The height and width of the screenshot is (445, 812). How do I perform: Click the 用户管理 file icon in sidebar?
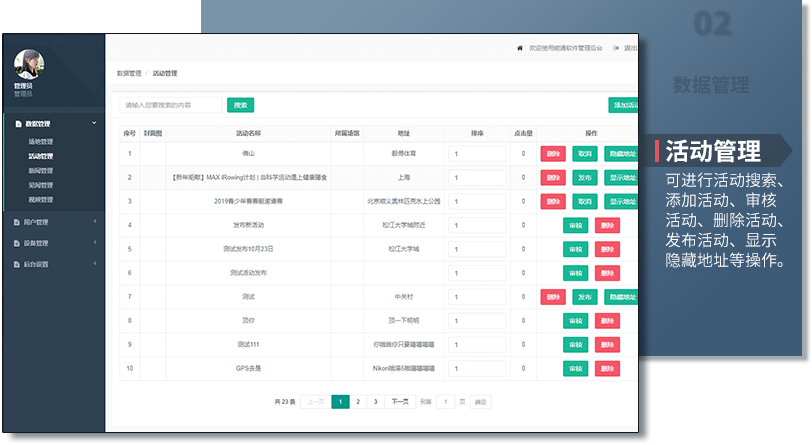coord(16,222)
